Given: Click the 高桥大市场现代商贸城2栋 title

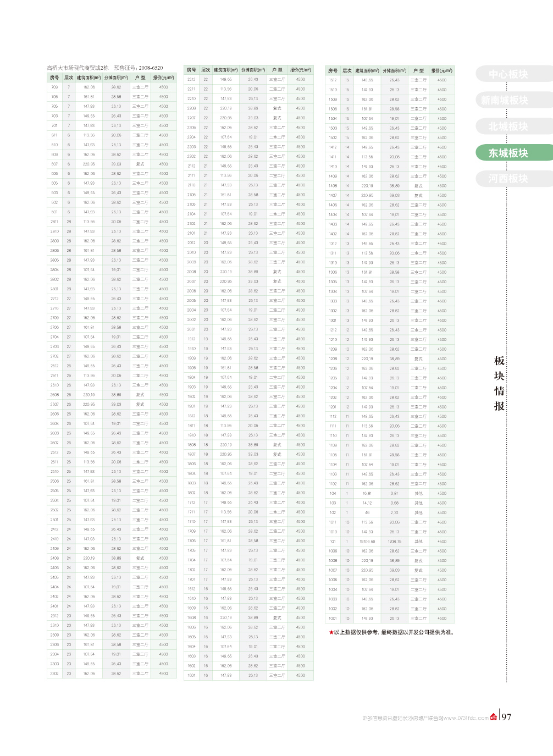Looking at the screenshot, I should click(x=78, y=68).
